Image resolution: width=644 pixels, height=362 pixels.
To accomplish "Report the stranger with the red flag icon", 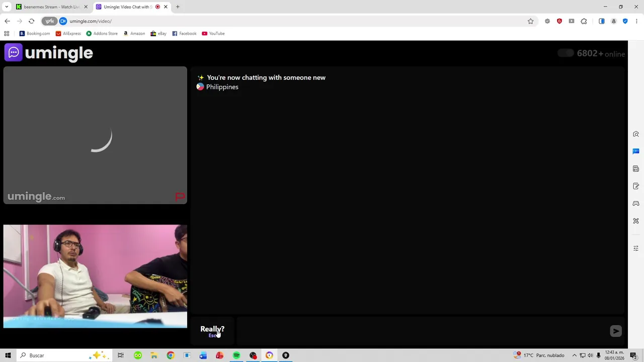I will pos(180,197).
